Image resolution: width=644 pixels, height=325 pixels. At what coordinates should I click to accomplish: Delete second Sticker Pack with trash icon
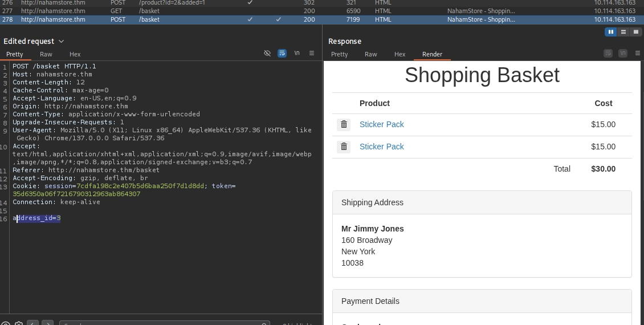(x=344, y=147)
